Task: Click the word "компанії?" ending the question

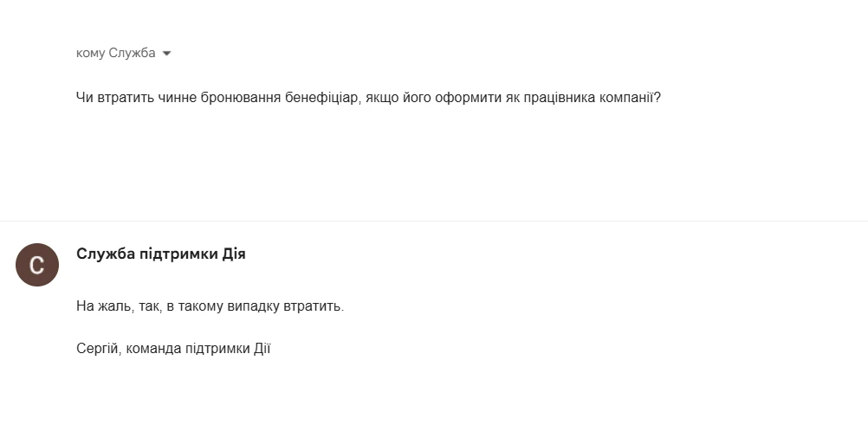Action: click(631, 98)
